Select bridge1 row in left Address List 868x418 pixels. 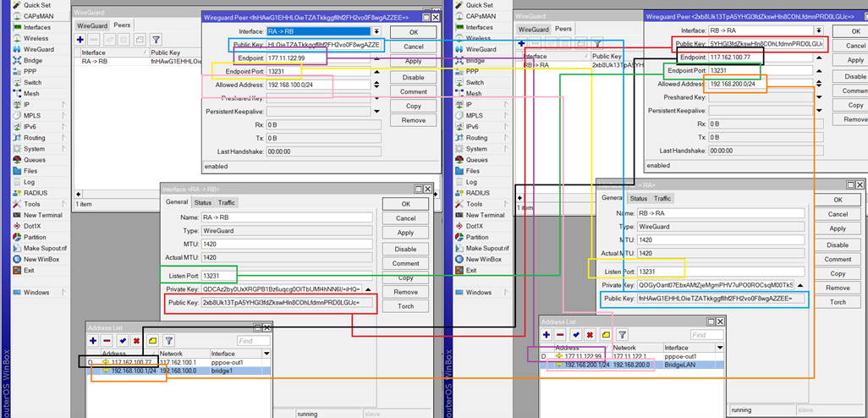[179, 371]
